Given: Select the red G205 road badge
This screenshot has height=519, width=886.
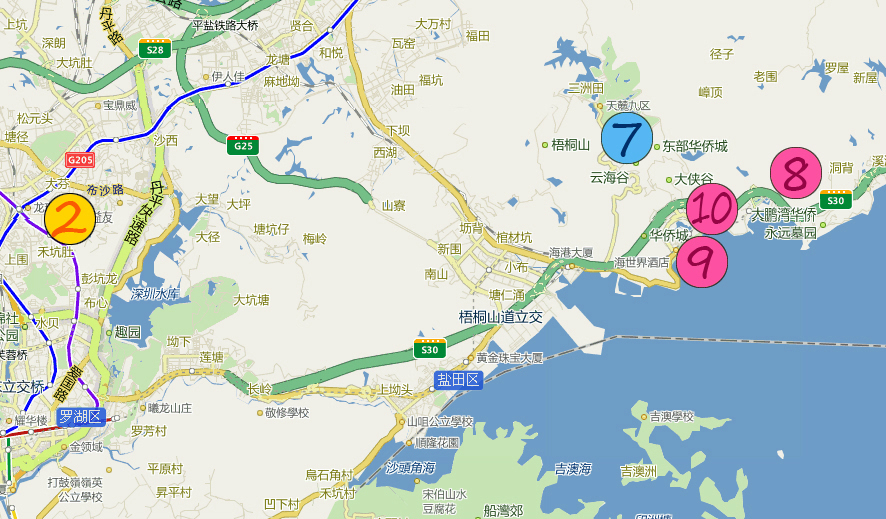Looking at the screenshot, I should coord(80,160).
